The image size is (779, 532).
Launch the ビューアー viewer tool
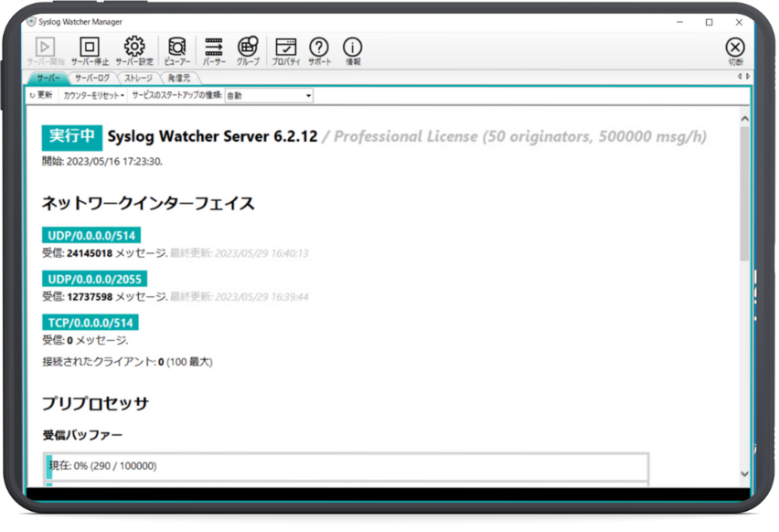coord(176,51)
